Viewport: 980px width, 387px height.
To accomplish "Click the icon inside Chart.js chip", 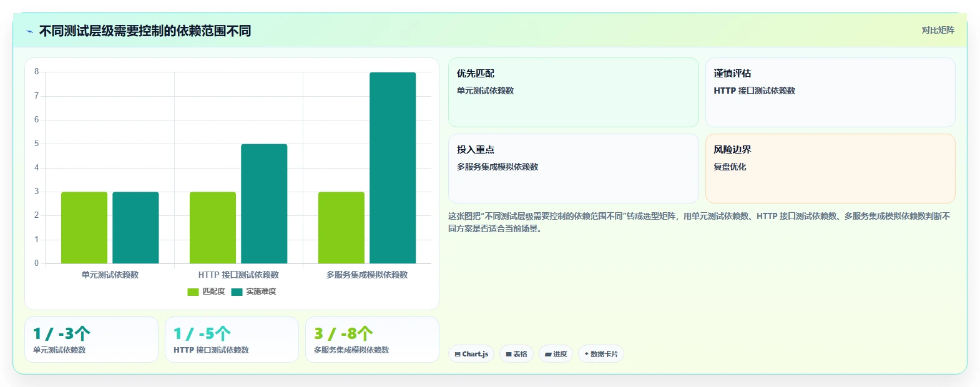I will [x=458, y=355].
